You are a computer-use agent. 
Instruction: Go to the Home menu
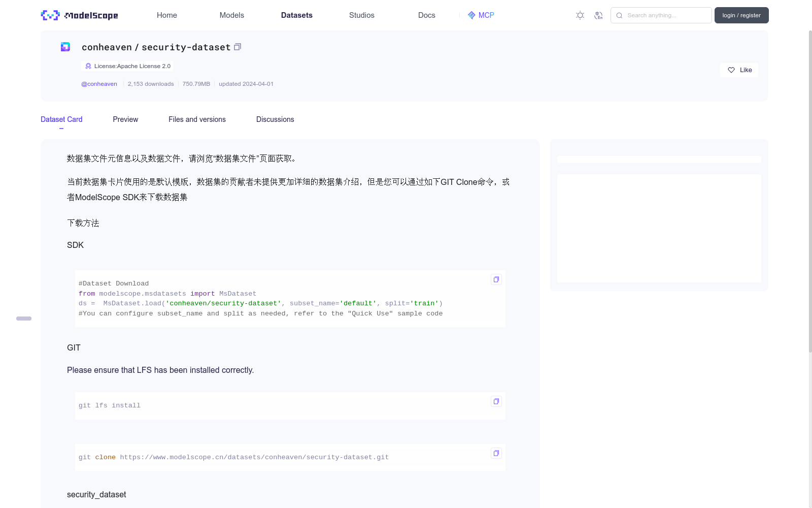[x=167, y=15]
